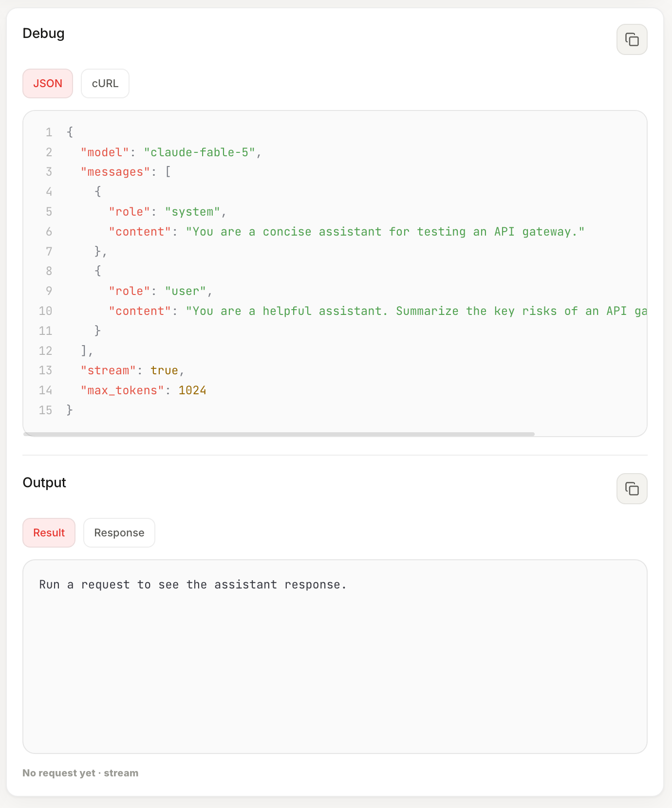Image resolution: width=672 pixels, height=808 pixels.
Task: Copy the Debug request payload
Action: pyautogui.click(x=632, y=39)
